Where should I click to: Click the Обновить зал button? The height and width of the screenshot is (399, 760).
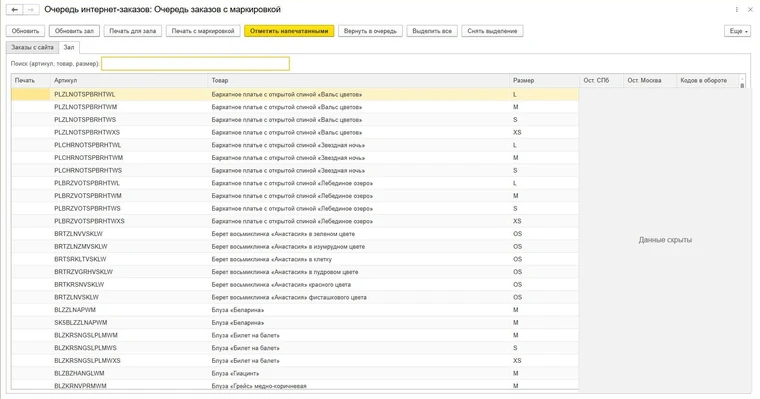pyautogui.click(x=74, y=31)
